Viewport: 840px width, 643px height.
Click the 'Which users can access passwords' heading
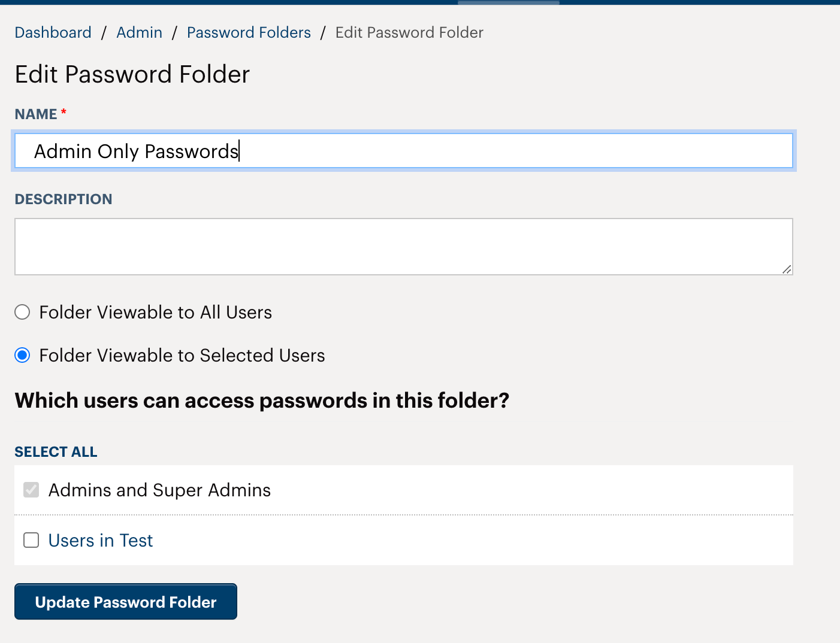pyautogui.click(x=262, y=401)
